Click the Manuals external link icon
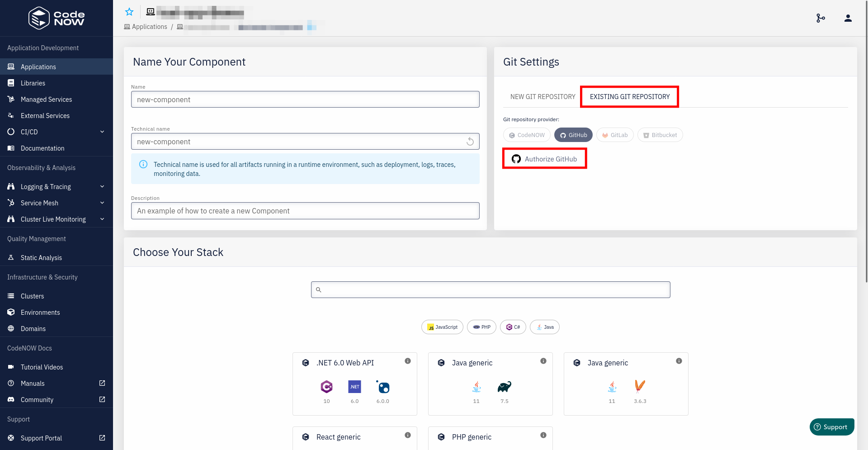 (x=102, y=383)
